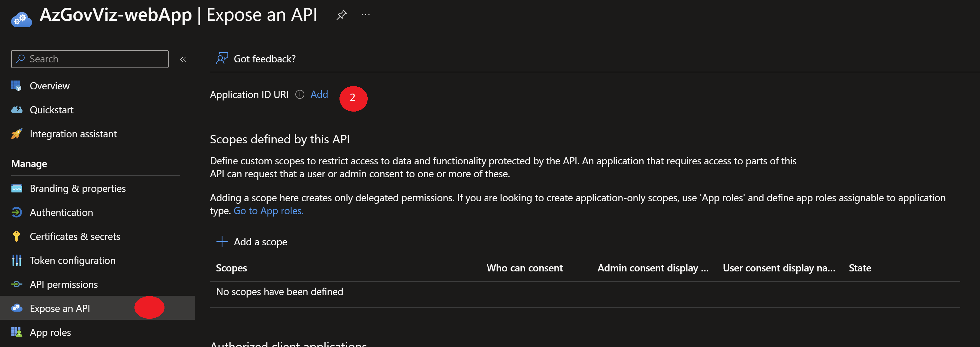Focus the sidebar Search field
980x347 pixels.
[90, 59]
